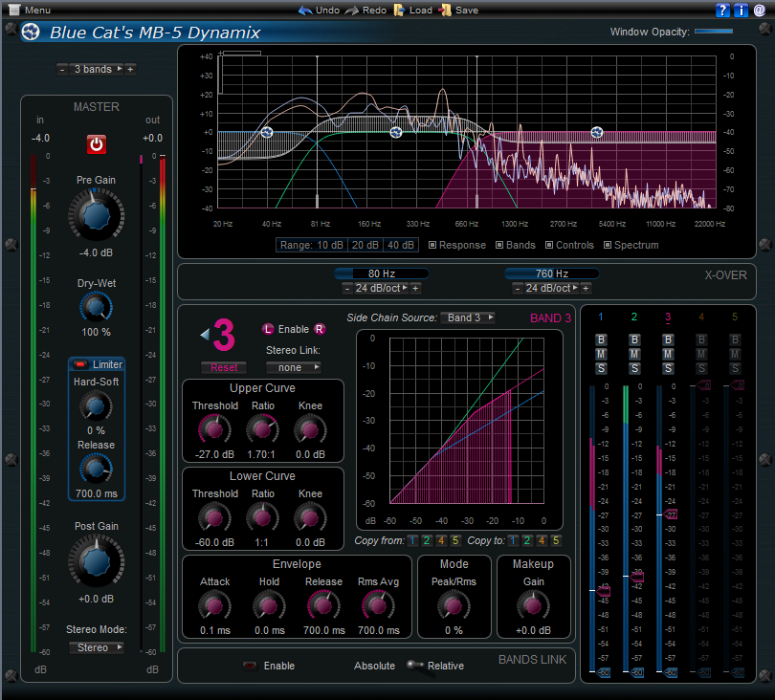Flip the Absolute/Relative switch
The width and height of the screenshot is (775, 700).
click(415, 666)
